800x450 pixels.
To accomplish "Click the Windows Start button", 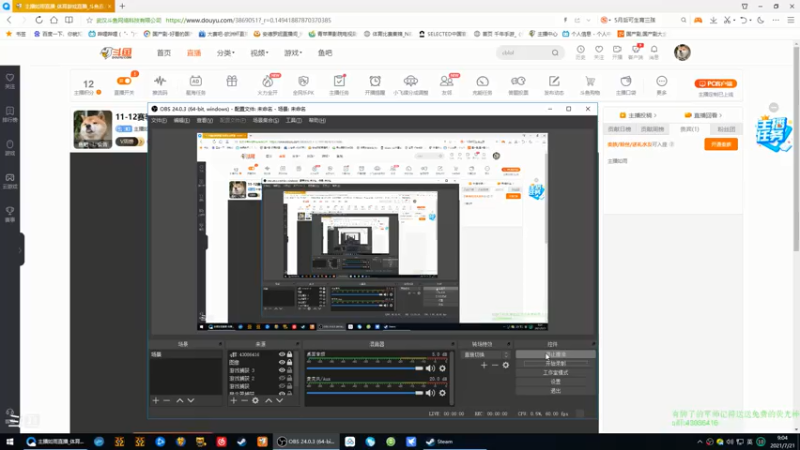I will tap(10, 442).
